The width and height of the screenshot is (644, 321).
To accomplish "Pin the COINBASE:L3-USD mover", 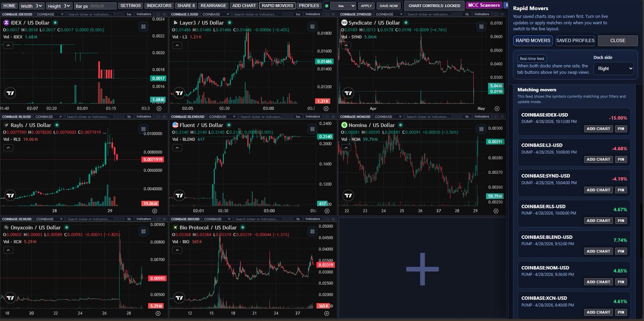I will 621,159.
